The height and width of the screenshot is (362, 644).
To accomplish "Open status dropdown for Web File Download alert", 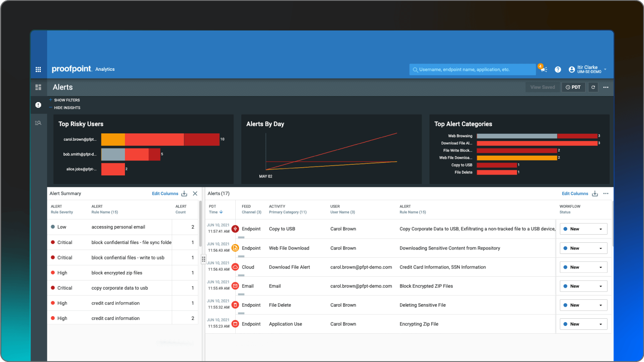I will click(x=583, y=248).
